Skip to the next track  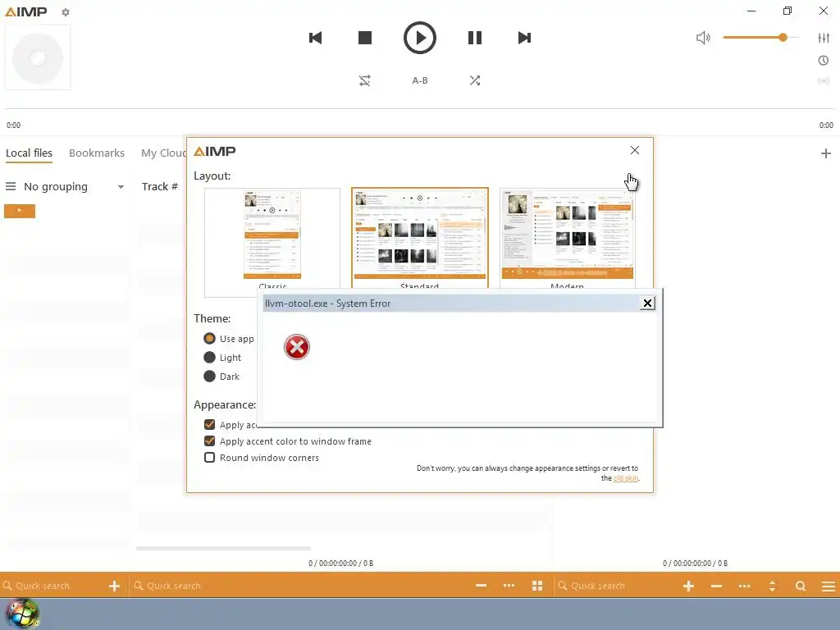[x=524, y=38]
